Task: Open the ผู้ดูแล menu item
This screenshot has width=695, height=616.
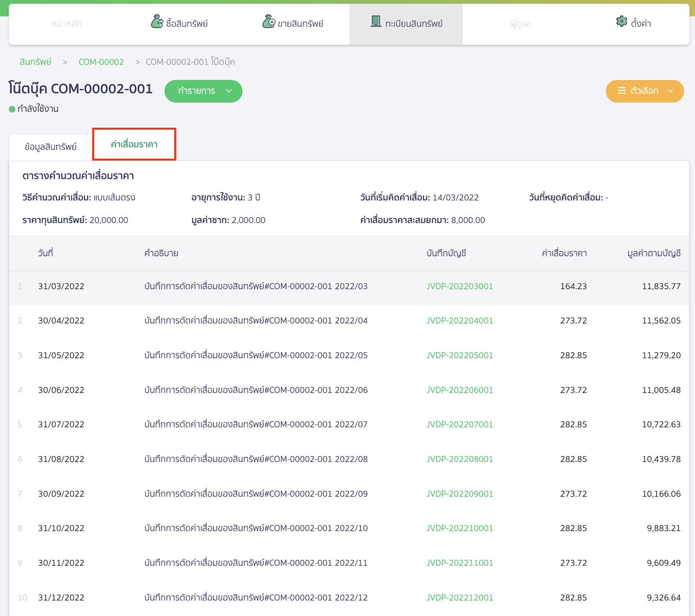Action: point(520,24)
